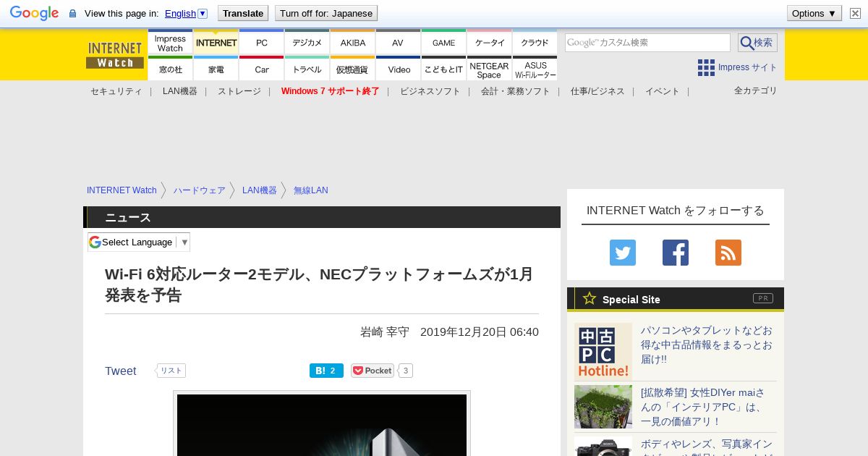868x456 pixels.
Task: Open the 全カテゴリ link
Action: [756, 90]
